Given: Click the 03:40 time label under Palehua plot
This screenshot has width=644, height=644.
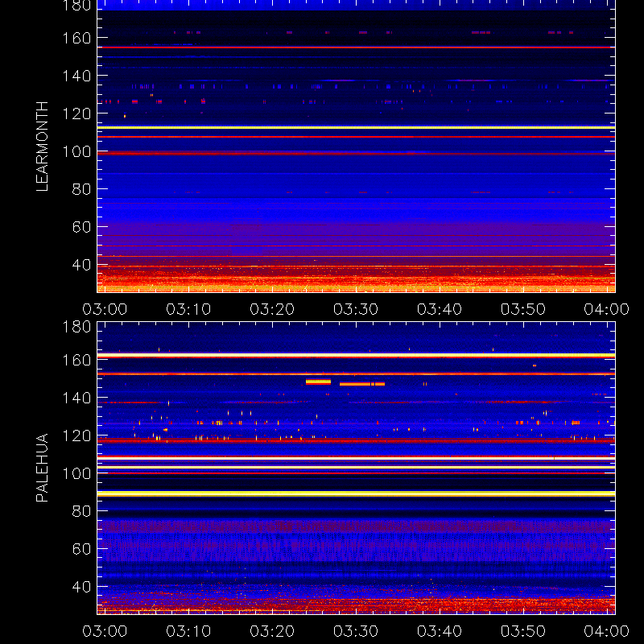Looking at the screenshot, I should [x=440, y=631].
